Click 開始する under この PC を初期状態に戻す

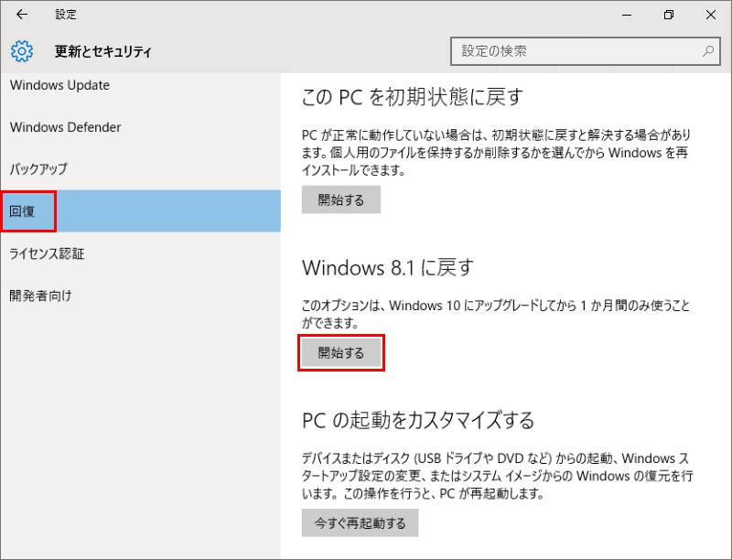340,199
